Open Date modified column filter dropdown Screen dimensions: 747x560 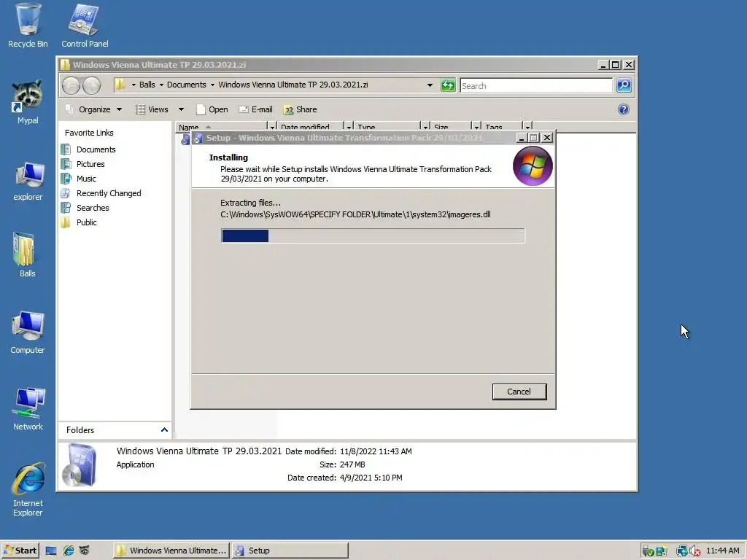pyautogui.click(x=349, y=127)
